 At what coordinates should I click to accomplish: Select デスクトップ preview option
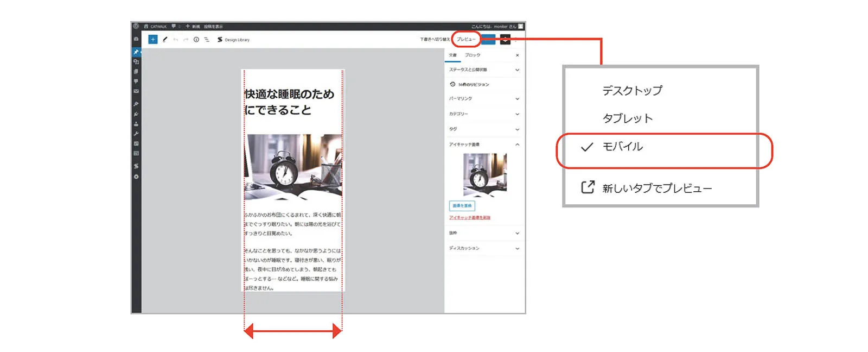632,91
